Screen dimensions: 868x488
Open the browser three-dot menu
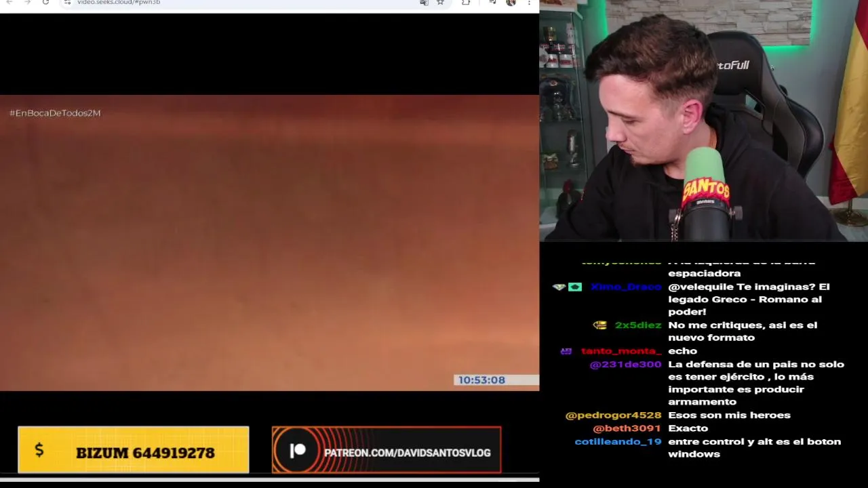[x=529, y=3]
